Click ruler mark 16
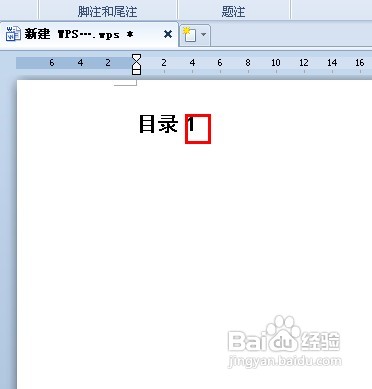Screen dimensions: 372x389 [x=359, y=63]
